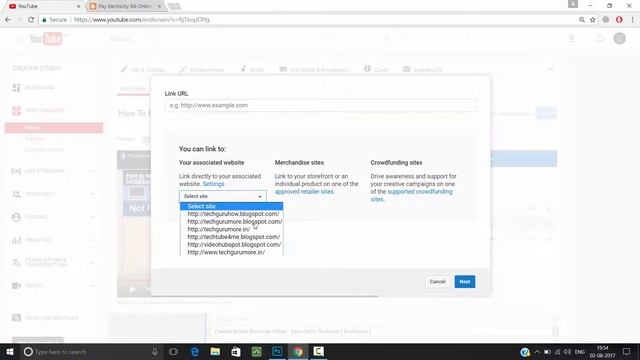Viewport: 640px width, 360px height.
Task: Click the address bar URL
Action: click(142, 20)
